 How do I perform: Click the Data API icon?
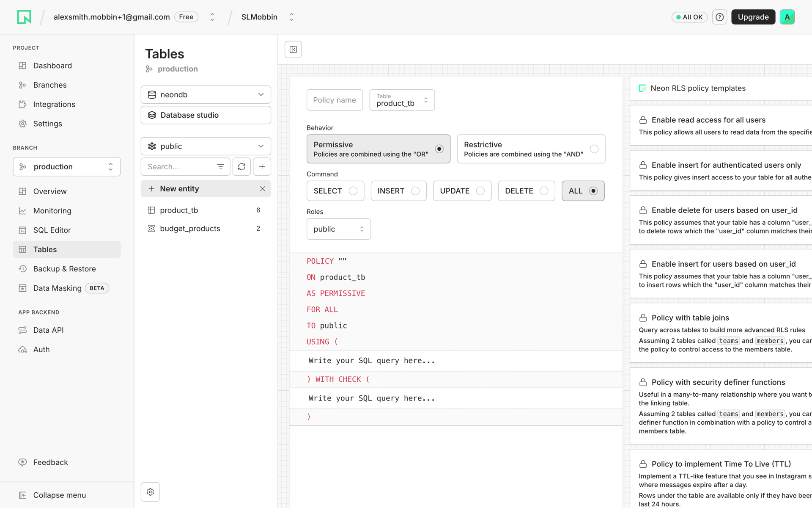(x=22, y=330)
